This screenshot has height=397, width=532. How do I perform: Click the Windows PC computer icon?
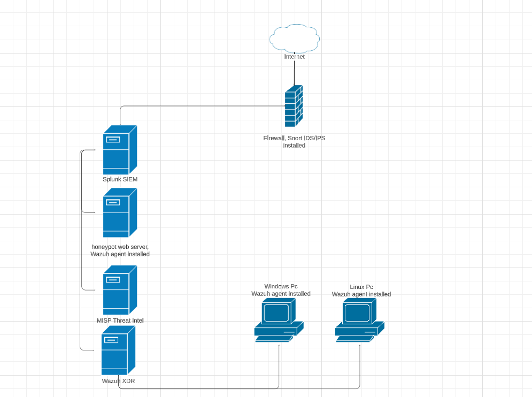click(279, 320)
